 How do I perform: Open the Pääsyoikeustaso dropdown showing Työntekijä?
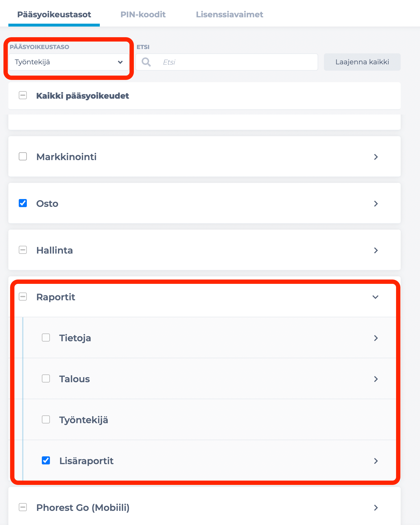click(x=69, y=62)
